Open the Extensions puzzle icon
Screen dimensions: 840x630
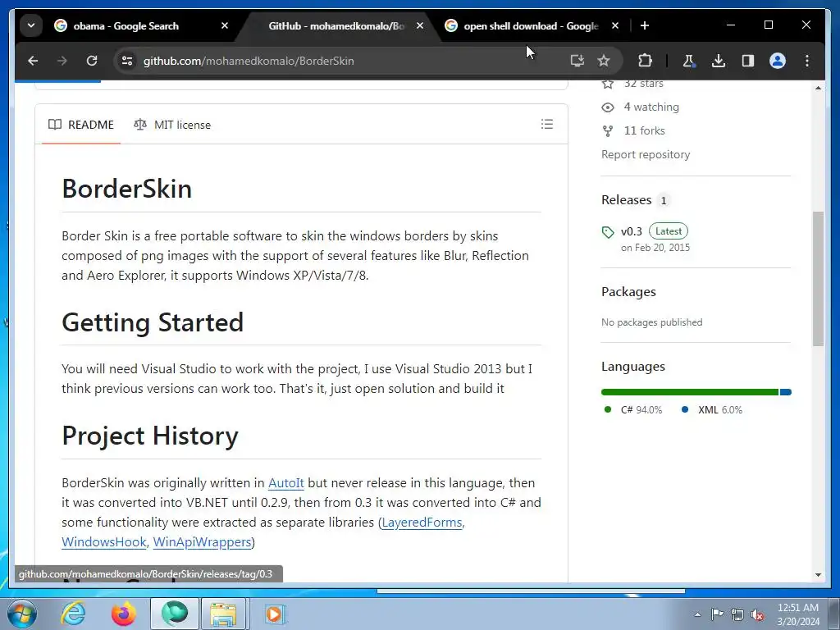(x=645, y=61)
